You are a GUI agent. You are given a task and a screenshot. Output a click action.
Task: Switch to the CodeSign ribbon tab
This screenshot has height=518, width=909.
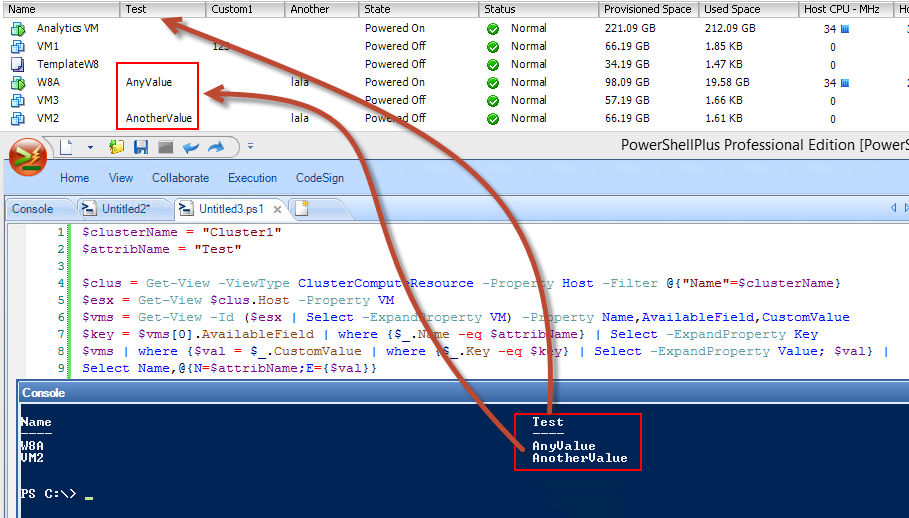320,178
